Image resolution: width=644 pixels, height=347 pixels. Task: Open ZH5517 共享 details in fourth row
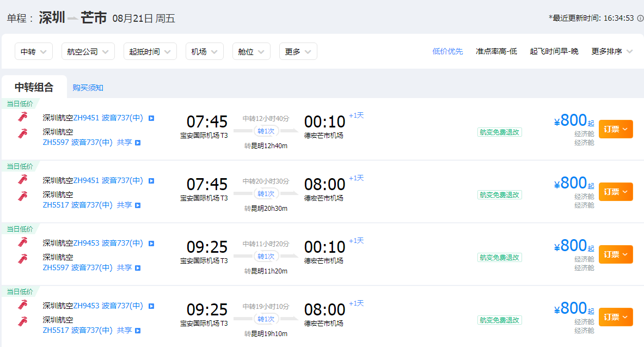tap(87, 330)
